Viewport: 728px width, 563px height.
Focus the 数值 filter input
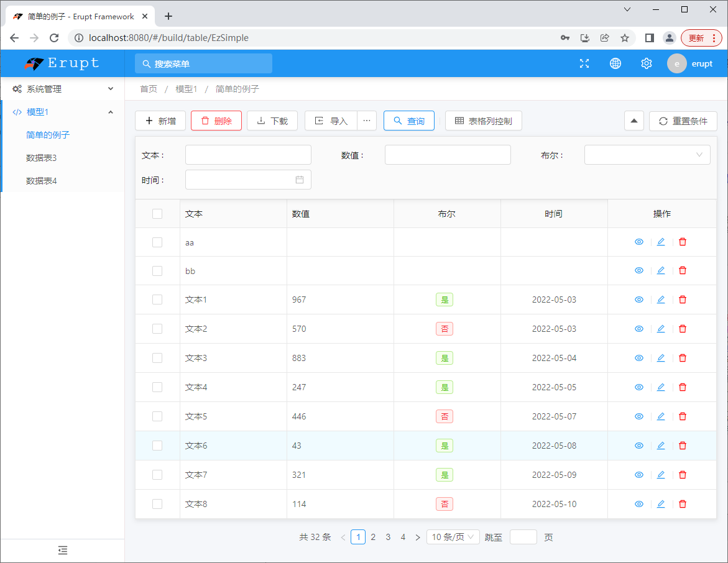tap(448, 155)
